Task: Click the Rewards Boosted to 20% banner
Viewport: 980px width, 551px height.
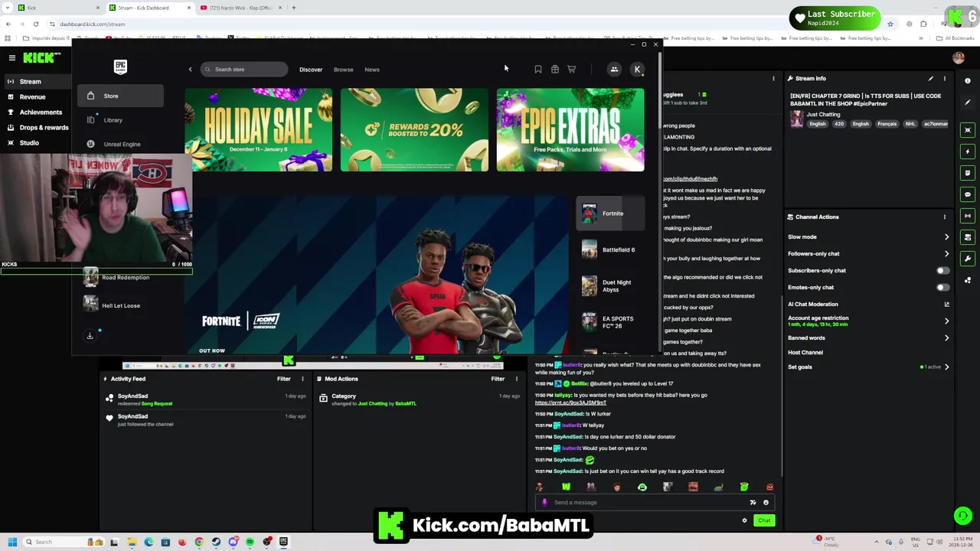Action: [414, 130]
